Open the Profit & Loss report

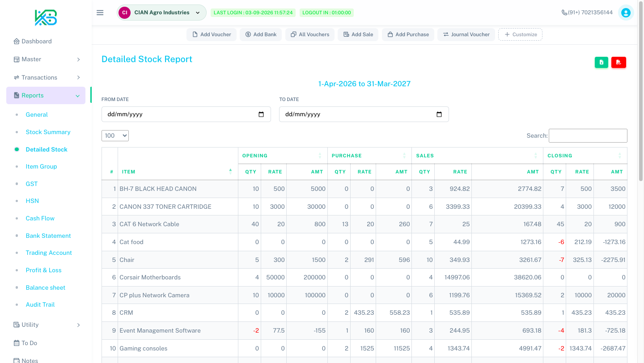point(43,270)
